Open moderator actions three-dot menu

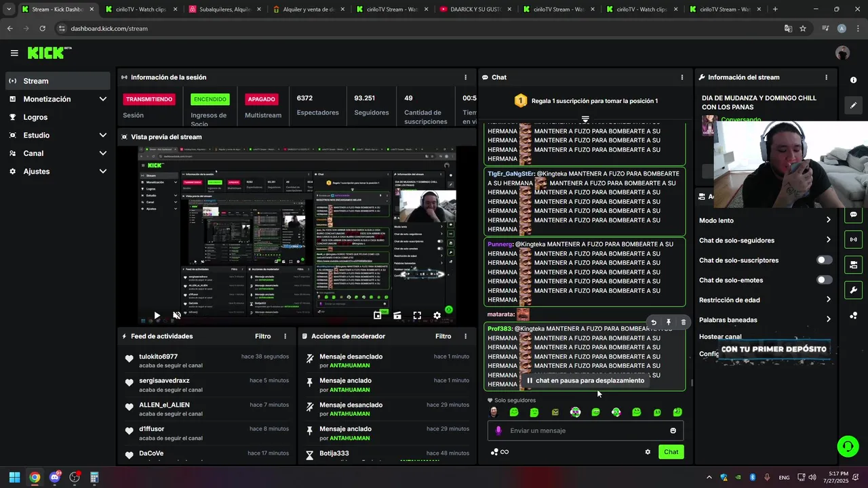pyautogui.click(x=465, y=336)
